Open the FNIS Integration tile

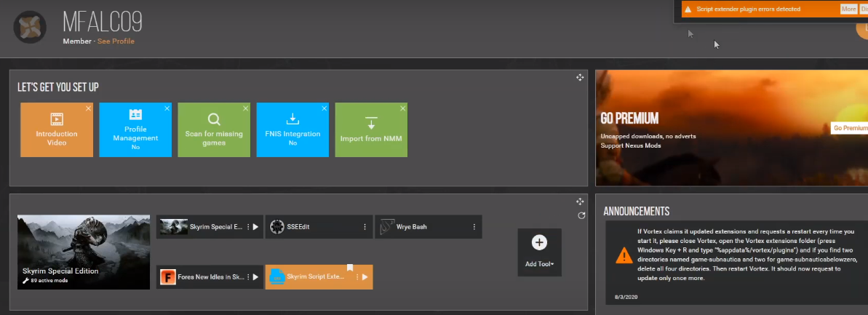point(292,129)
